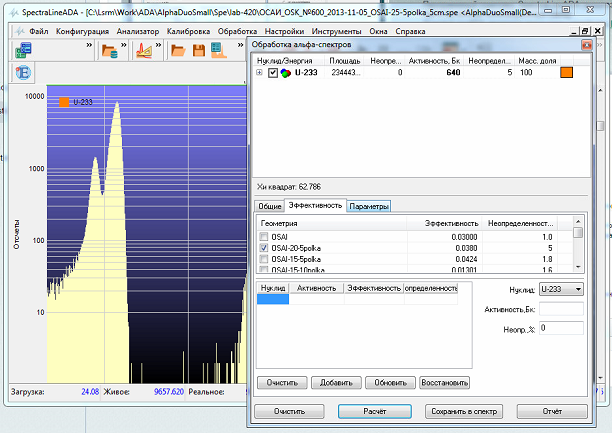The height and width of the screenshot is (433, 612).
Task: Click the orange U-233 color swatch in table
Action: tap(566, 73)
